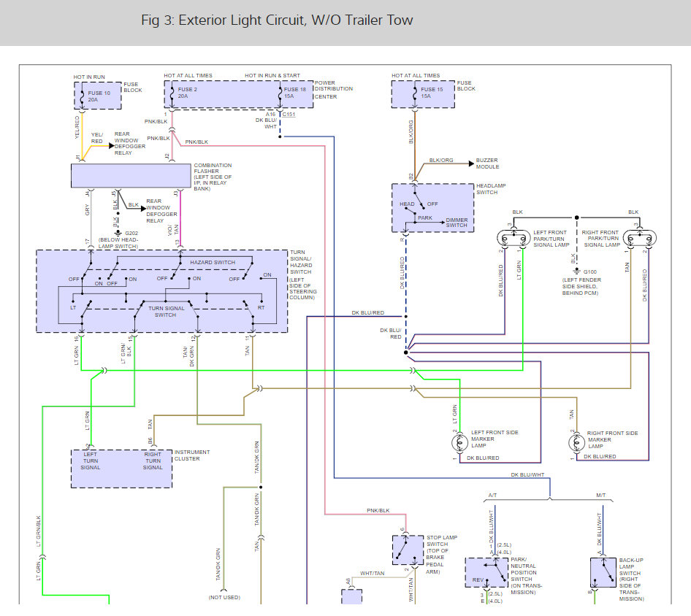This screenshot has height=616, width=691.
Task: Click the 'FUSE 15 15A' fuse box
Action: click(423, 94)
